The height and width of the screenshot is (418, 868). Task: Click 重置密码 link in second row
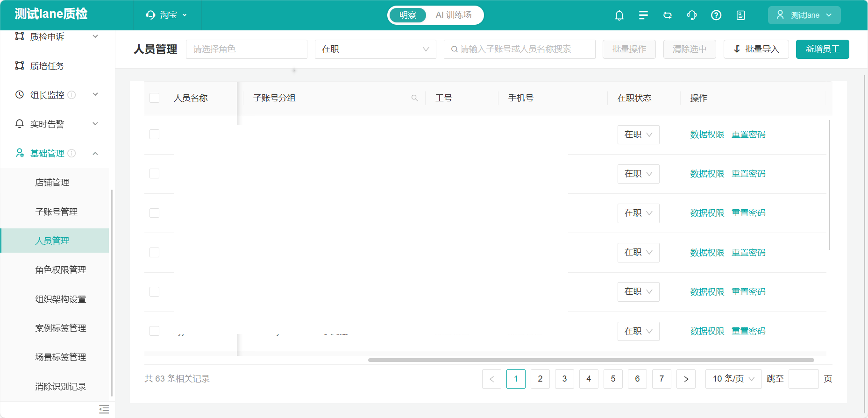click(x=748, y=174)
